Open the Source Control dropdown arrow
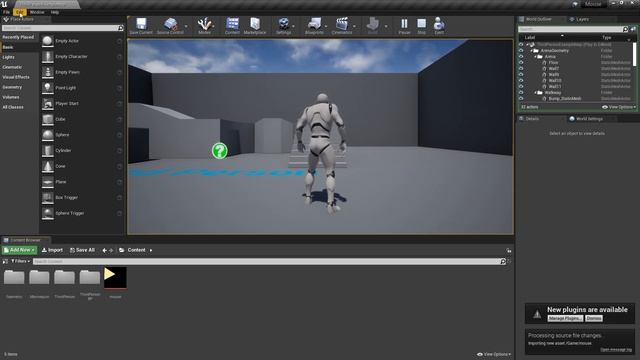Image resolution: width=640 pixels, height=360 pixels. coord(186,26)
